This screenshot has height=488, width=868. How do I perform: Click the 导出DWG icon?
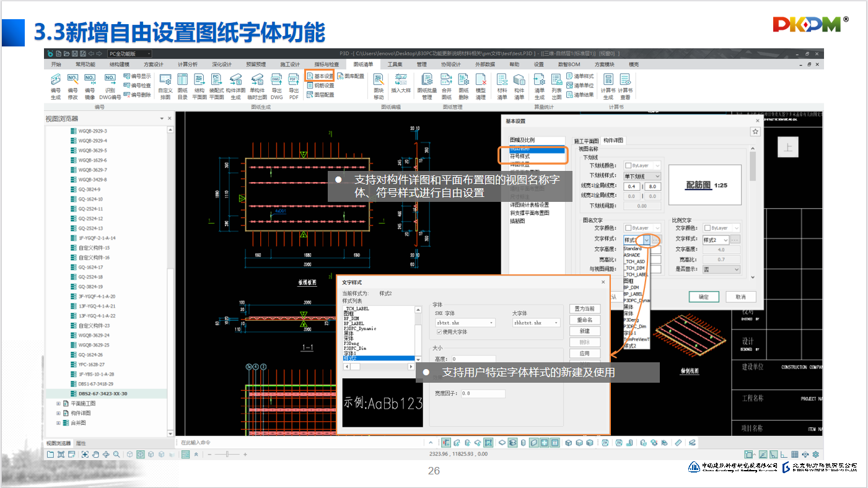pos(277,86)
